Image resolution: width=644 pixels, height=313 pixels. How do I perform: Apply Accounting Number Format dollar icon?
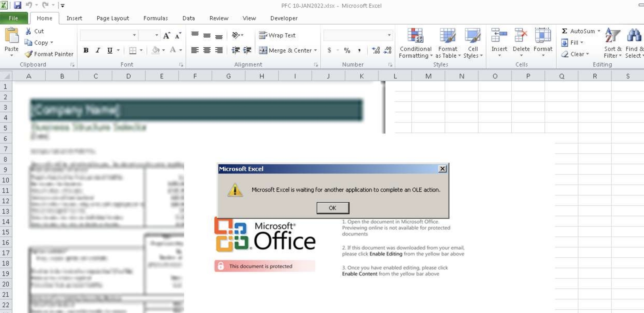(329, 50)
